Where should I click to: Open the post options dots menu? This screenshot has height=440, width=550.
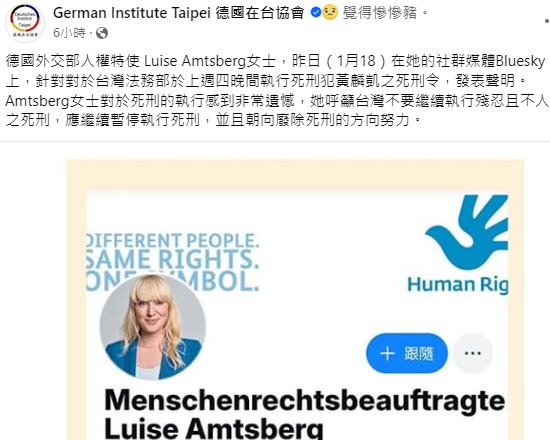tap(546, 21)
